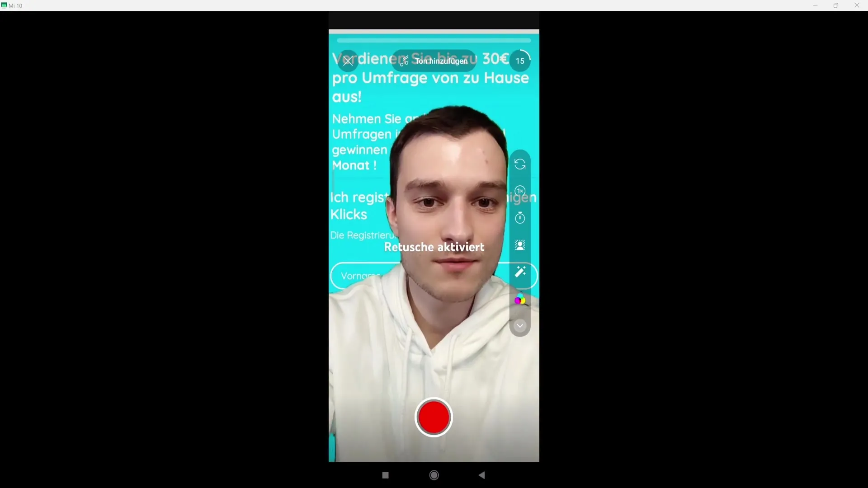Click the red record button

point(434,418)
